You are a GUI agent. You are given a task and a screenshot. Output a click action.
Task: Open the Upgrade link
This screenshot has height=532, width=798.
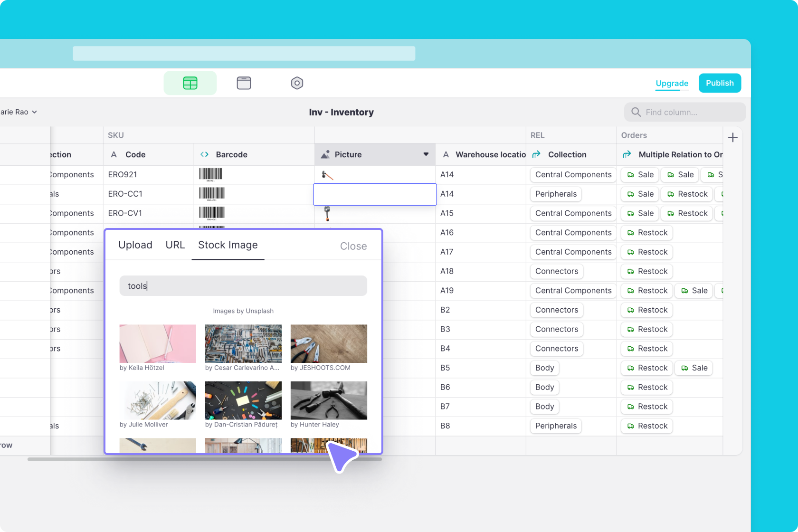(x=672, y=84)
